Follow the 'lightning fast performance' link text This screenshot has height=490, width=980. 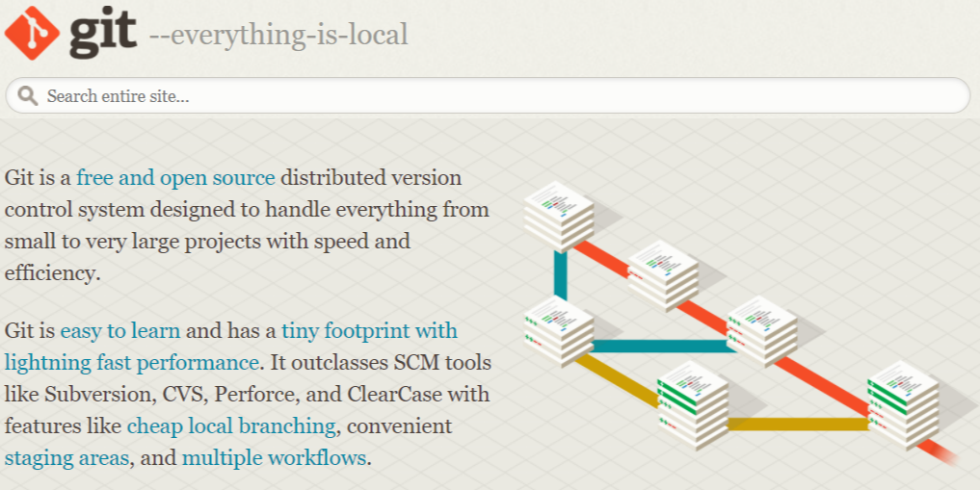(131, 363)
